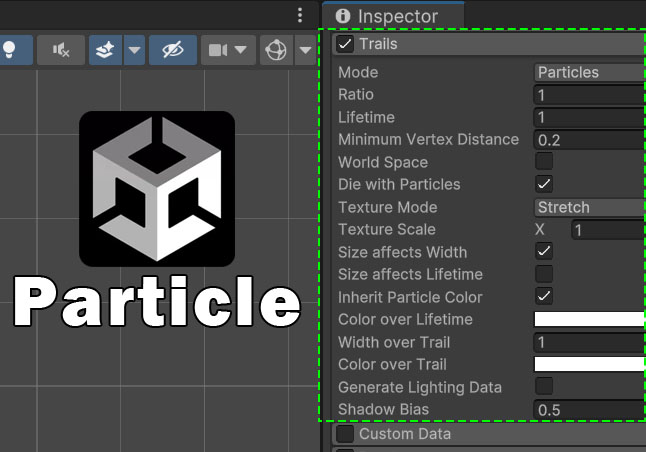Screen dimensions: 646x452
Task: Toggle scene audio mute icon
Action: [61, 49]
